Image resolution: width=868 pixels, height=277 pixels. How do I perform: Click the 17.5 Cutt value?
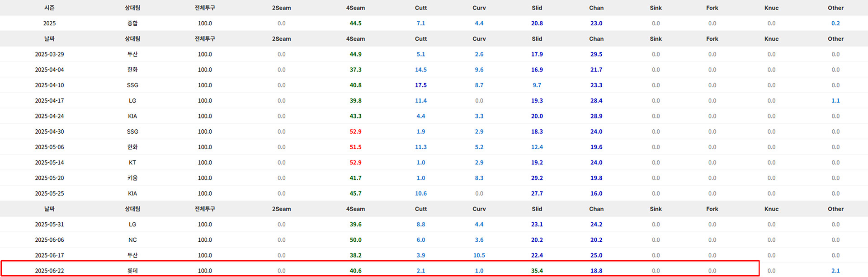pyautogui.click(x=420, y=85)
